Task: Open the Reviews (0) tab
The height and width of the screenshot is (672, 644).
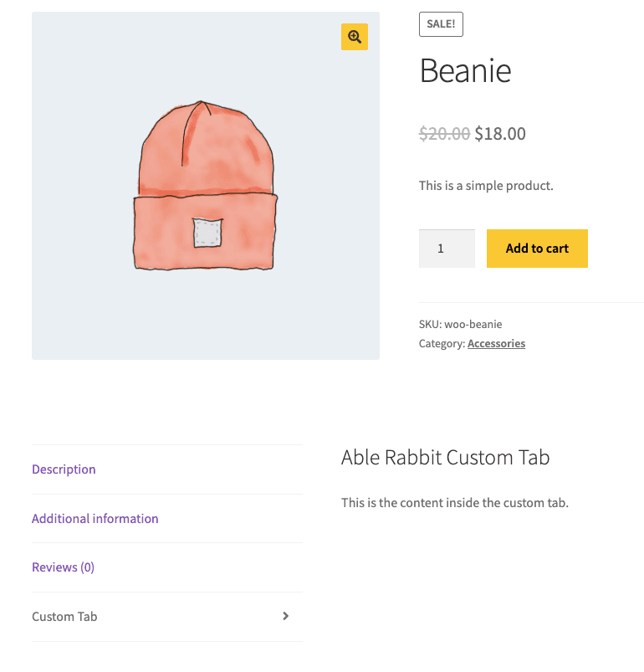Action: tap(63, 567)
